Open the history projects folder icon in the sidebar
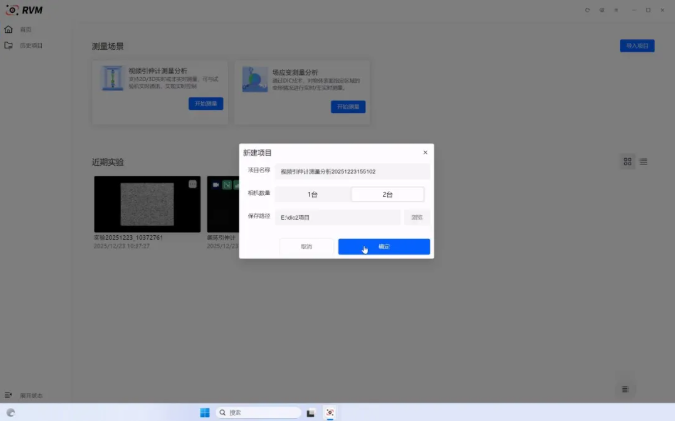Image resolution: width=676 pixels, height=421 pixels. [9, 45]
